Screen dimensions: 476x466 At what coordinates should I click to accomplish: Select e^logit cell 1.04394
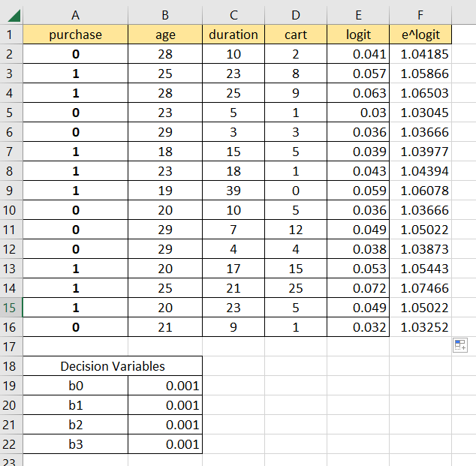point(420,171)
